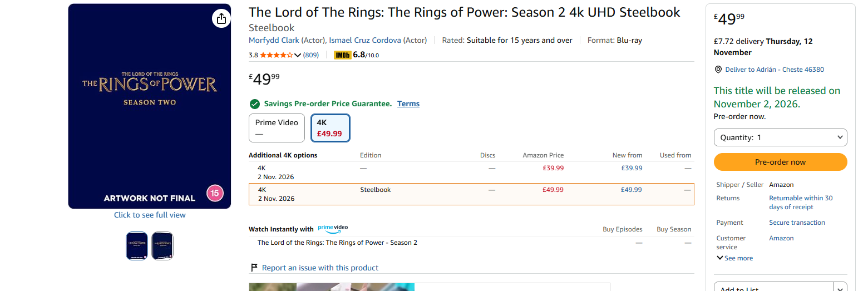Viewport: 868px width, 291px height.
Task: Click the Prime Video logo
Action: pyautogui.click(x=333, y=228)
